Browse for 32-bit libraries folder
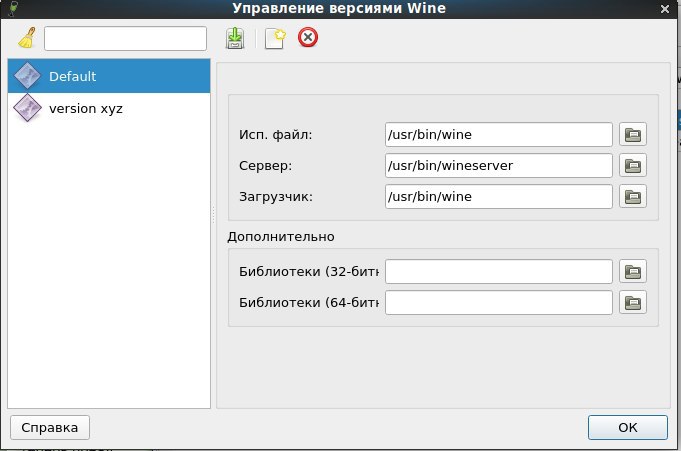This screenshot has height=451, width=681. (x=633, y=272)
